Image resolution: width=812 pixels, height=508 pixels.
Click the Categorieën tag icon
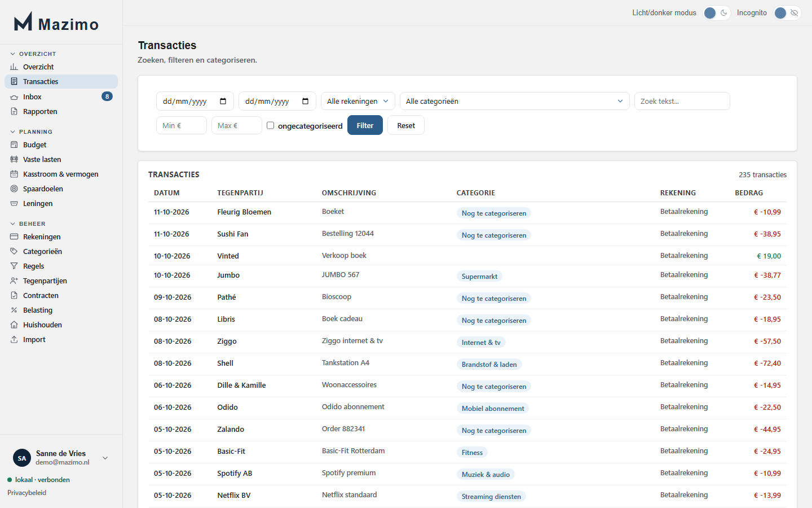point(14,252)
